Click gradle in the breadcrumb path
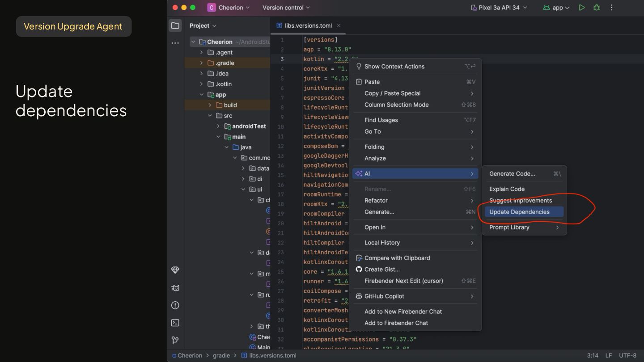This screenshot has width=644, height=362. tap(221, 356)
